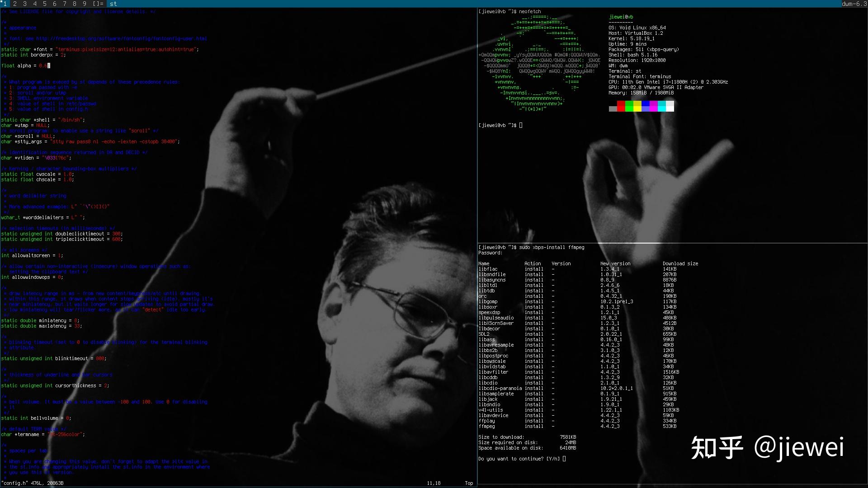Toggle view of dwm tag 3

[x=25, y=4]
